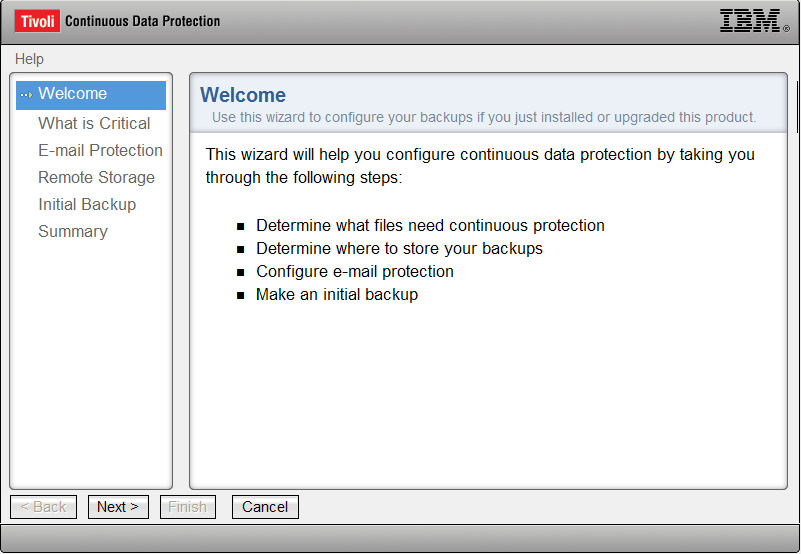The width and height of the screenshot is (801, 554).
Task: Click the vertical scrollbar at right edge
Action: point(797,107)
